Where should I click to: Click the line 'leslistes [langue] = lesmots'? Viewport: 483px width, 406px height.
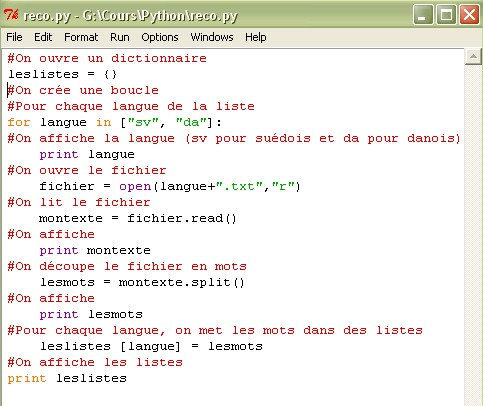click(x=151, y=346)
